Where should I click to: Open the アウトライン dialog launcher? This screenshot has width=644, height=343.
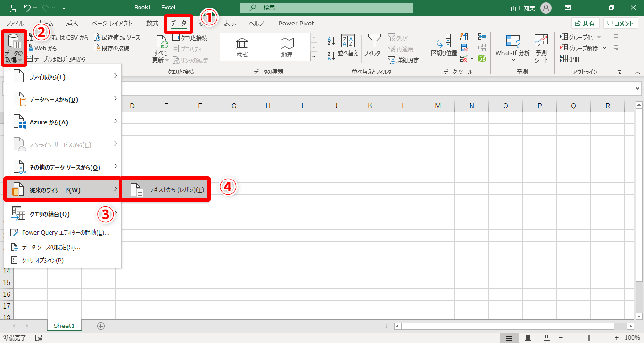tap(619, 72)
